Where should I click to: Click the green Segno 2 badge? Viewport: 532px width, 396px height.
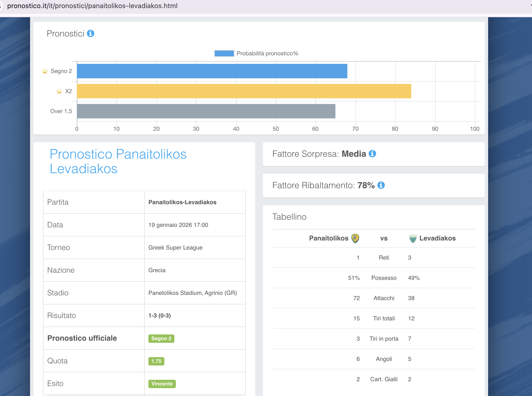[x=161, y=339]
